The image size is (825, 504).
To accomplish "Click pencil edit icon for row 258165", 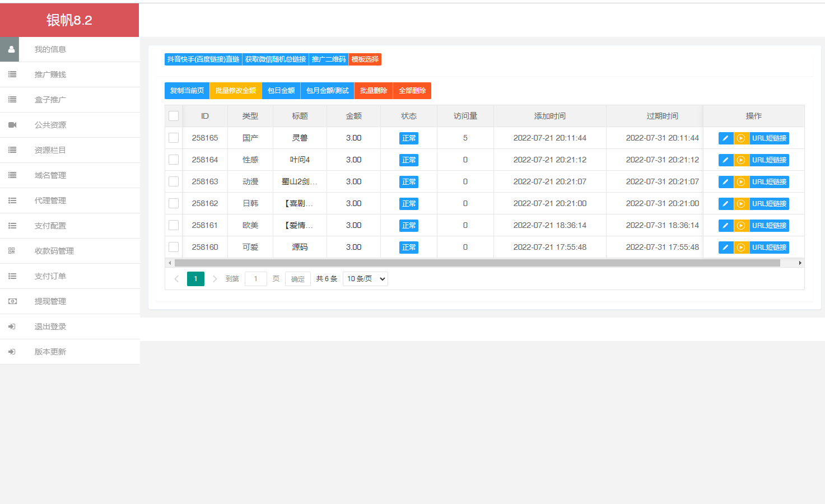I will click(x=725, y=138).
